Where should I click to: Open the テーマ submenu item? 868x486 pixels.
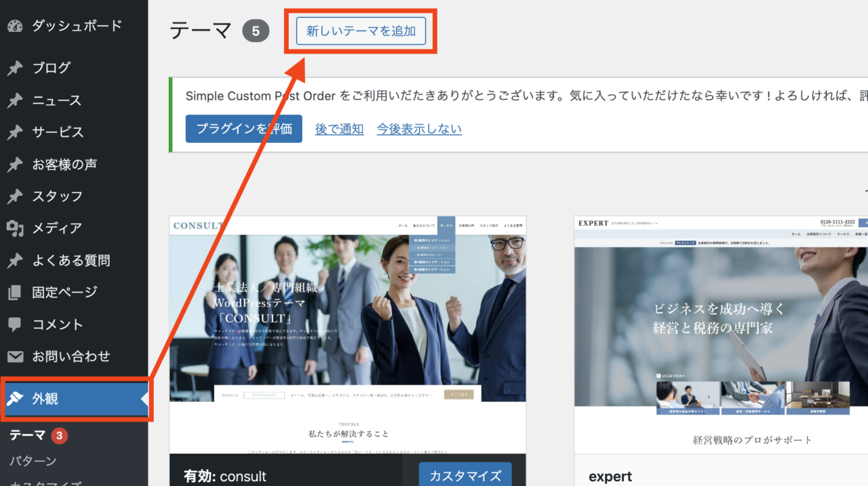[x=27, y=436]
